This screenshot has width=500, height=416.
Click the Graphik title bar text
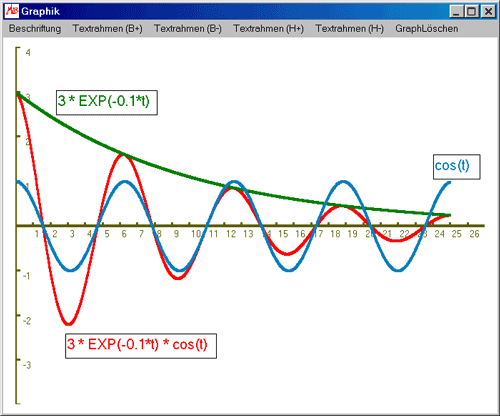[40, 12]
